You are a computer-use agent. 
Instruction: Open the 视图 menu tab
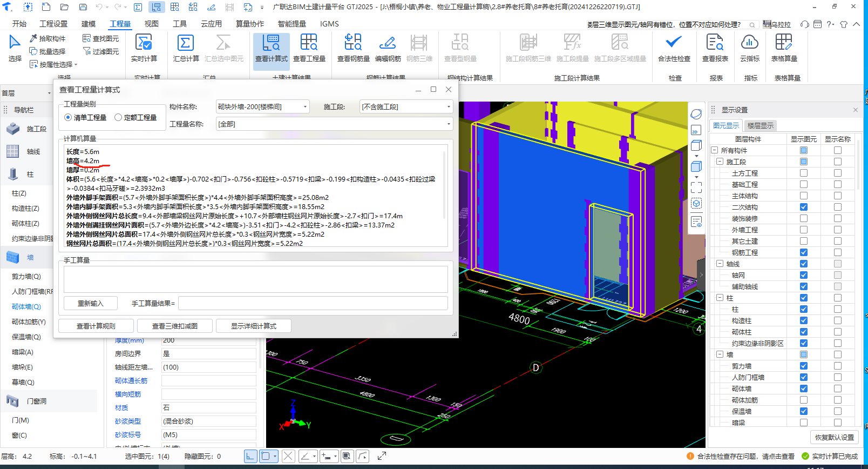pos(152,24)
